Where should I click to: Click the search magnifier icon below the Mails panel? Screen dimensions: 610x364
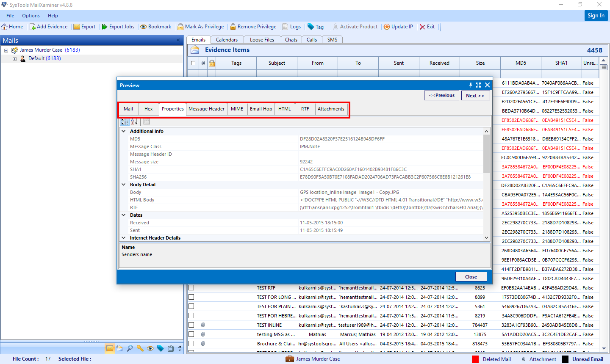click(x=130, y=348)
